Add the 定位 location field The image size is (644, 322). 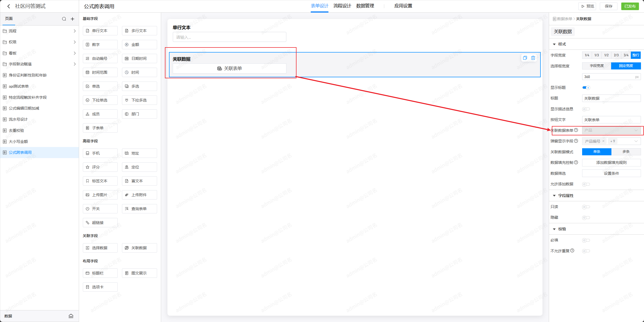point(139,167)
